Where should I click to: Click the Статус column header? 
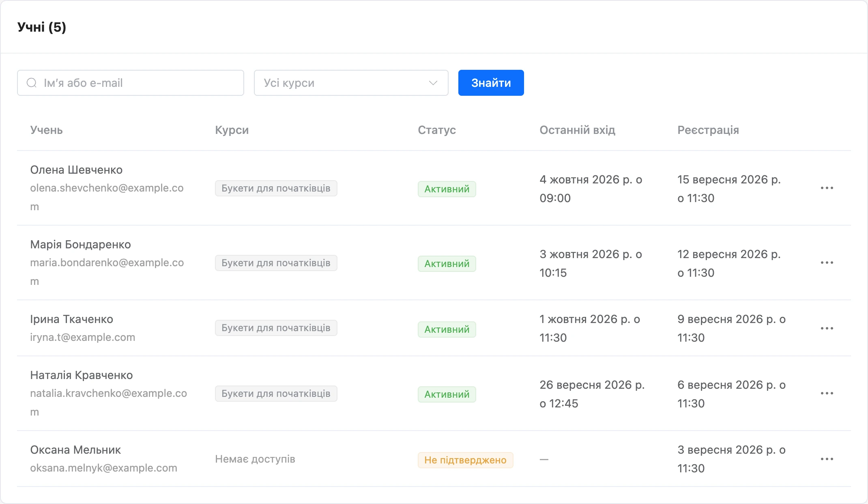[x=437, y=130]
